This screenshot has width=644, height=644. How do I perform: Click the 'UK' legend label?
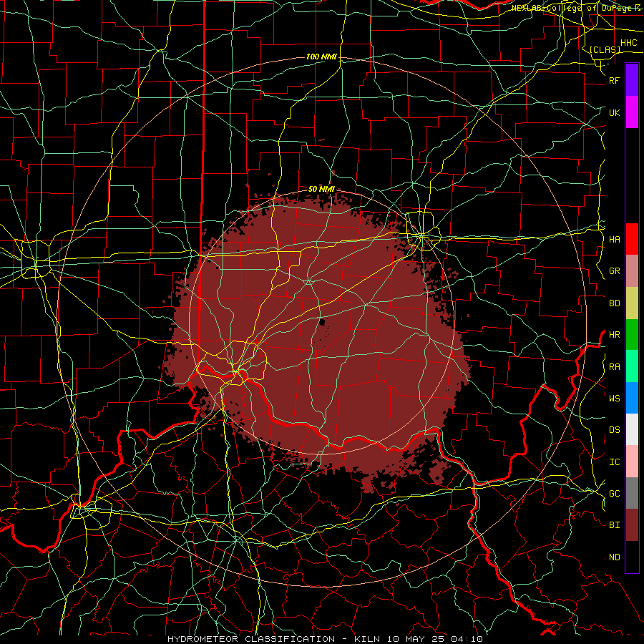pyautogui.click(x=614, y=112)
